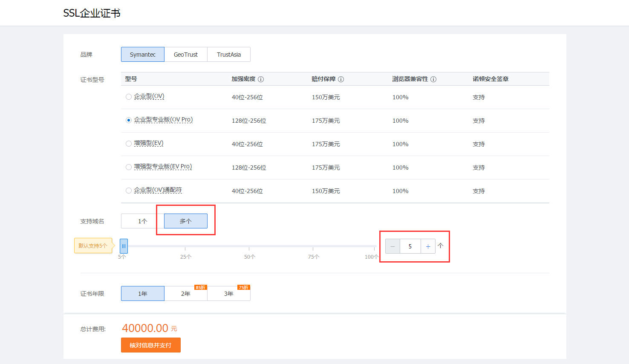Viewport: 629px width, 364px height.
Task: Switch brand to GeoTrust
Action: coord(186,55)
